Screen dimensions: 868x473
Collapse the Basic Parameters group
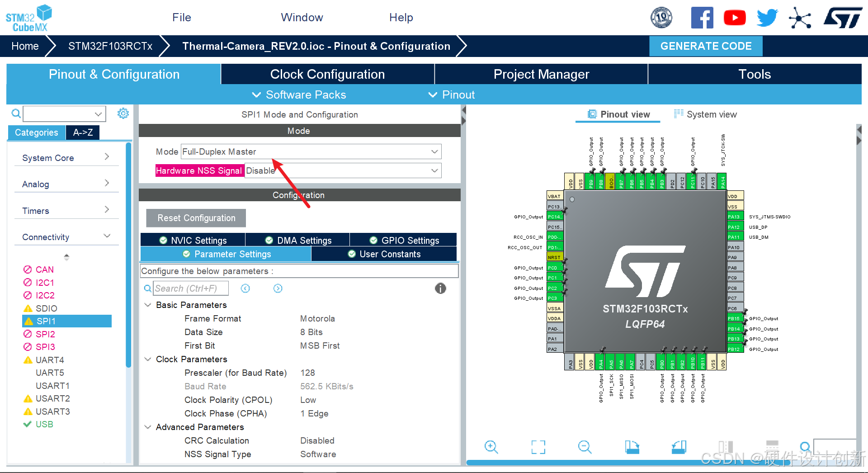pyautogui.click(x=147, y=305)
